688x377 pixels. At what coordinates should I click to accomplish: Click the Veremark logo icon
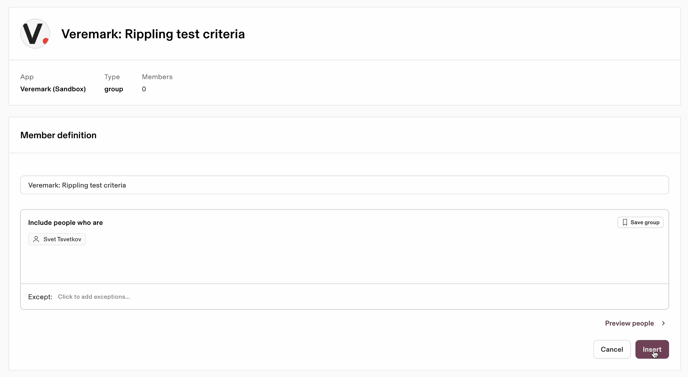pos(35,34)
